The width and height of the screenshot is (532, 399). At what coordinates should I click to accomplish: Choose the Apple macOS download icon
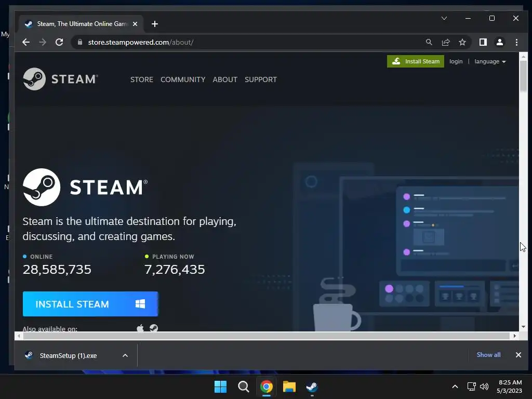coord(140,328)
